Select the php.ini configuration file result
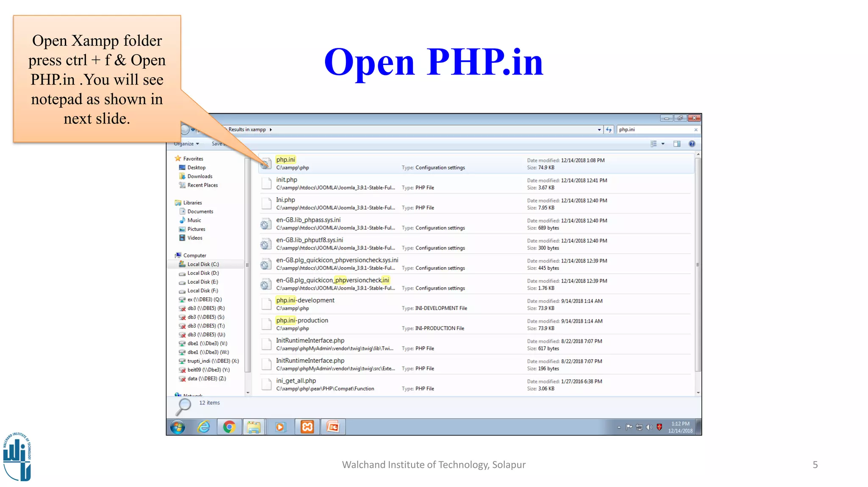868x487 pixels. tap(286, 160)
